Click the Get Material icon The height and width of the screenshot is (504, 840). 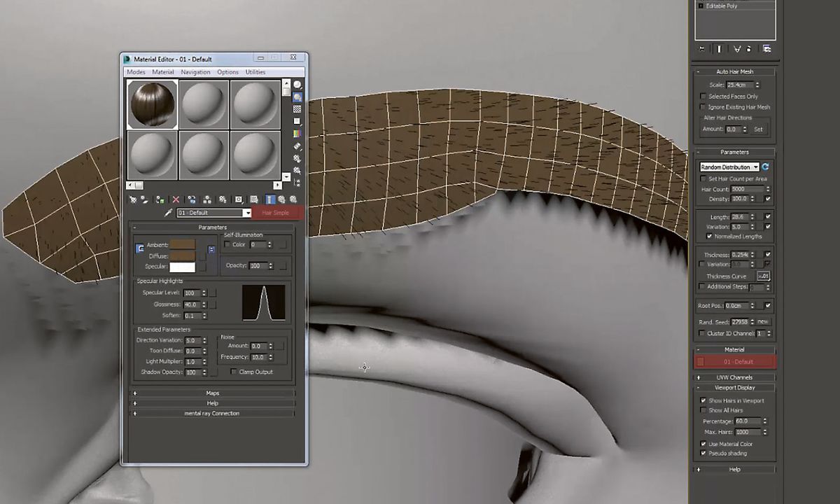click(x=132, y=199)
